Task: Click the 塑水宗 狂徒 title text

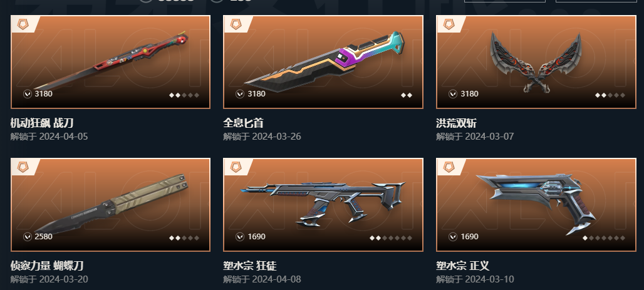Action: [250, 266]
